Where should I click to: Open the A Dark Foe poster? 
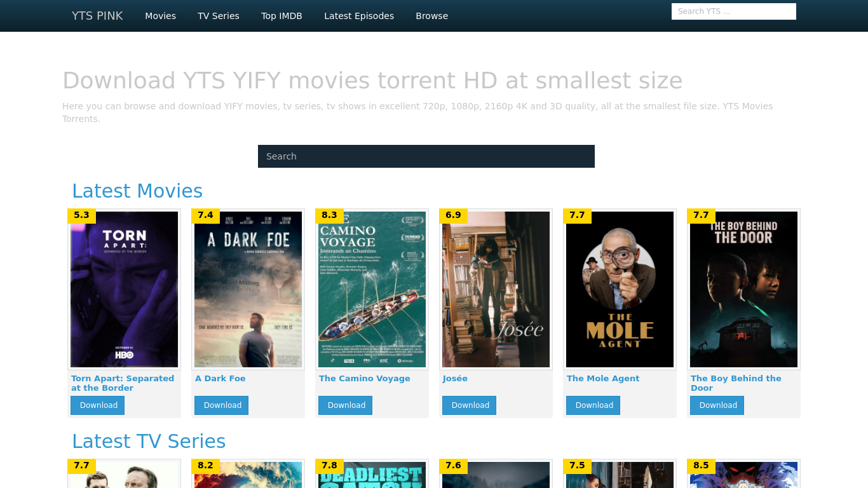click(248, 289)
